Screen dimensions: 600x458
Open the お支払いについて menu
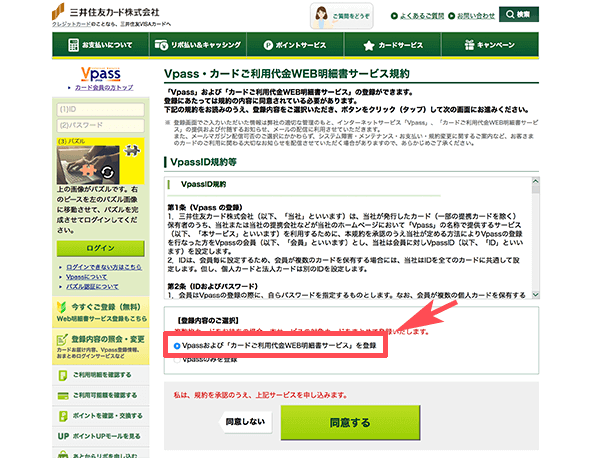click(x=100, y=45)
